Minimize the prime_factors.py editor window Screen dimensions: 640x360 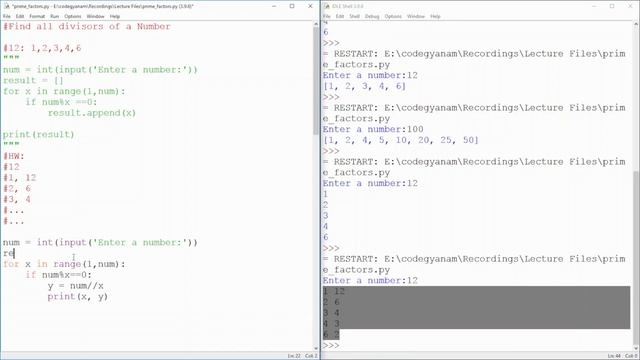[x=274, y=6]
